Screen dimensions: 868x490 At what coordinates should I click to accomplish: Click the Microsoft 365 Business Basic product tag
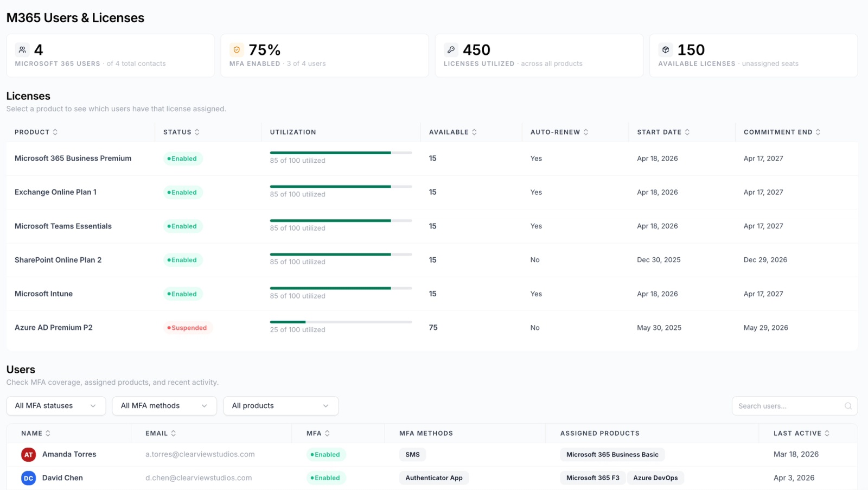point(612,455)
